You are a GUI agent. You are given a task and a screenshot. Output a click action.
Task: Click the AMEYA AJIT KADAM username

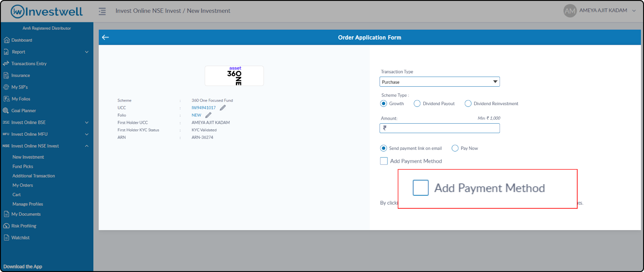pyautogui.click(x=603, y=10)
